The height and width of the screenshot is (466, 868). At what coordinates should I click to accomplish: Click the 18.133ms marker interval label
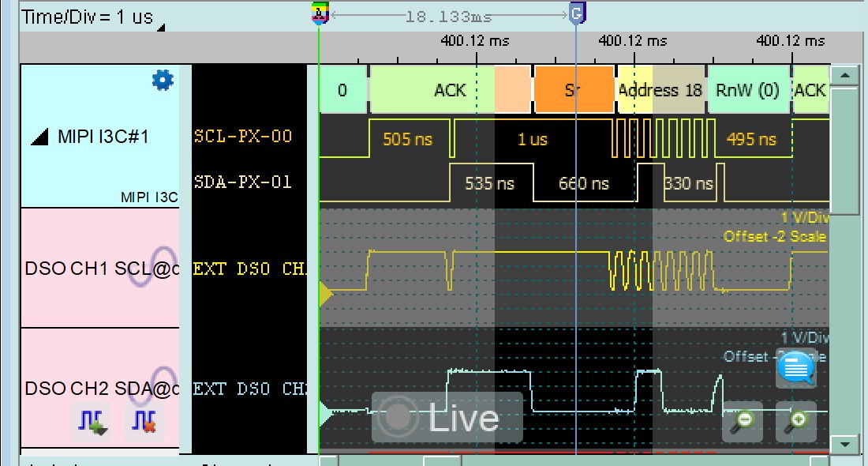pos(448,17)
